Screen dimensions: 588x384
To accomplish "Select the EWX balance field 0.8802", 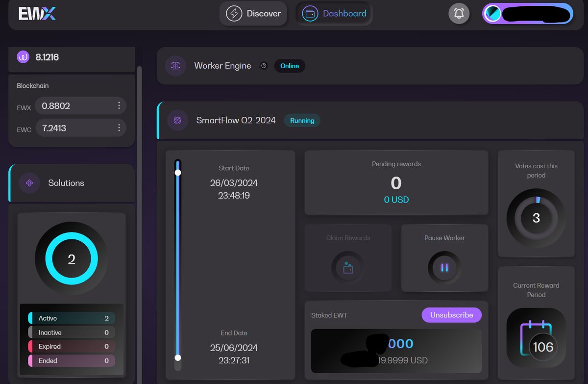I will tap(81, 105).
